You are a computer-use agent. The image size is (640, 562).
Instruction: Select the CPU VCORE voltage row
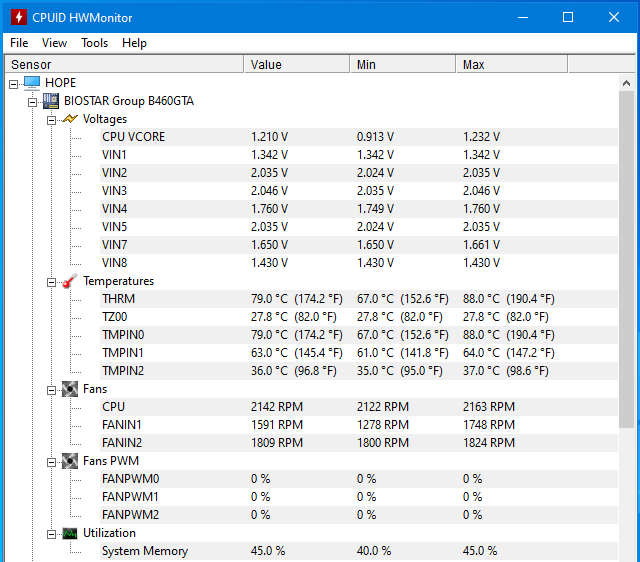(x=358, y=137)
